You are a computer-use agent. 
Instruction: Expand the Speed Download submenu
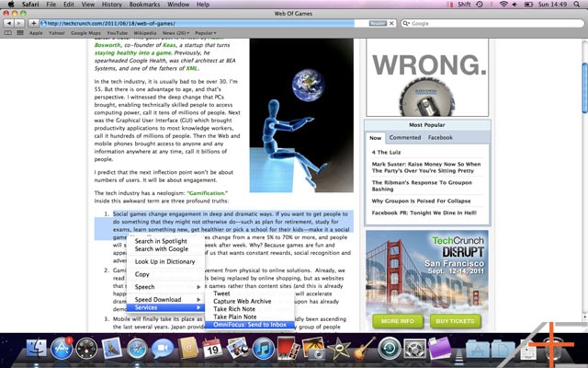click(165, 300)
